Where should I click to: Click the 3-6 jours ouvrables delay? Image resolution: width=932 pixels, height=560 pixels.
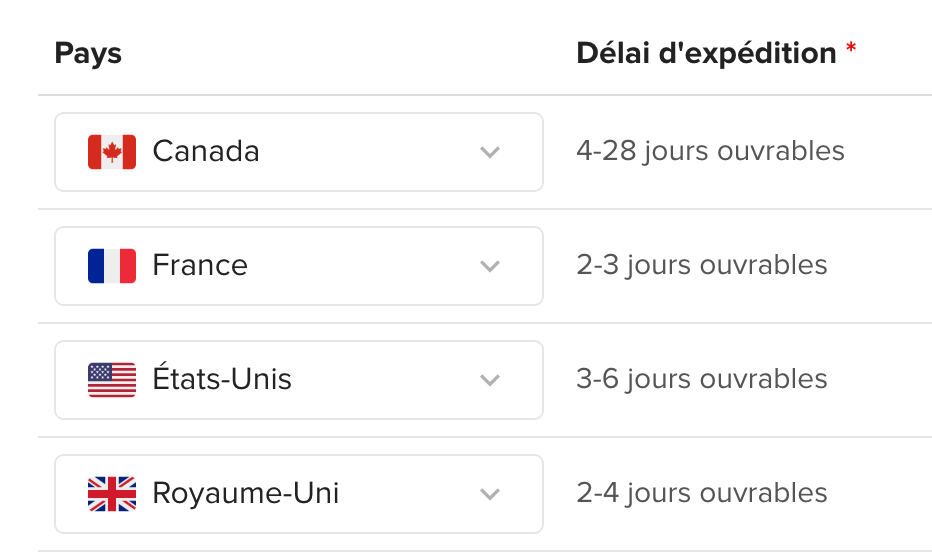702,380
